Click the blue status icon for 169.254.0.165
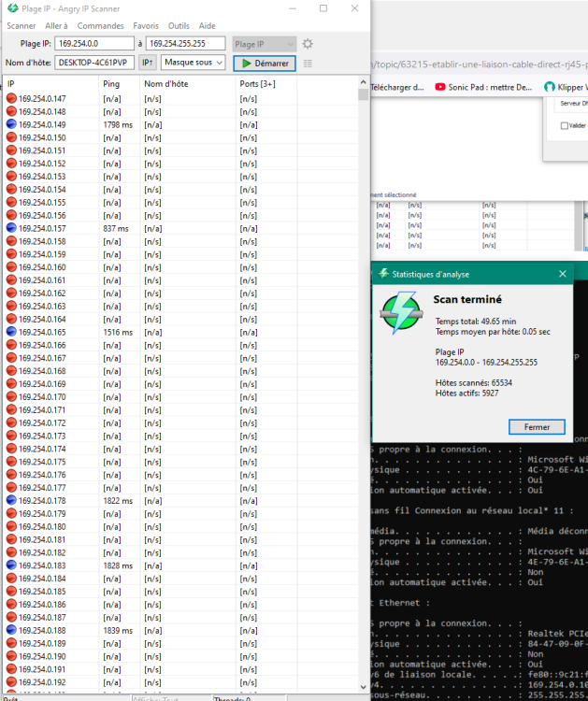 11,332
